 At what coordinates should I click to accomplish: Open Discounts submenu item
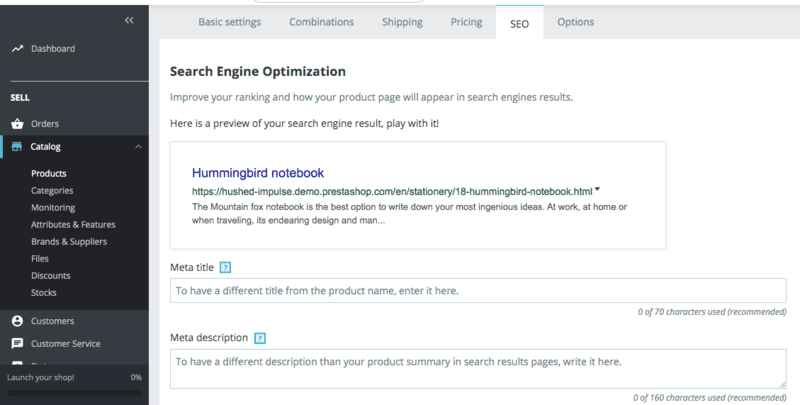coord(51,275)
